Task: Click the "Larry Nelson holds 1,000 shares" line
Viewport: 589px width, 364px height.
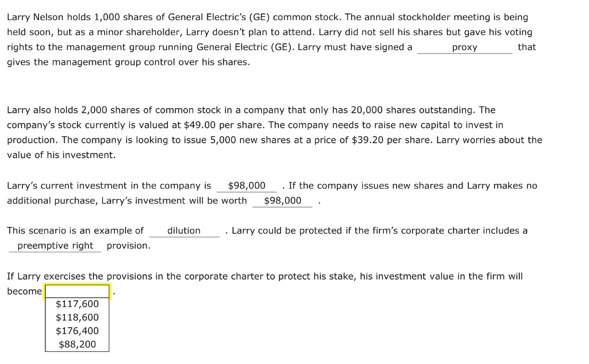Action: pos(267,17)
